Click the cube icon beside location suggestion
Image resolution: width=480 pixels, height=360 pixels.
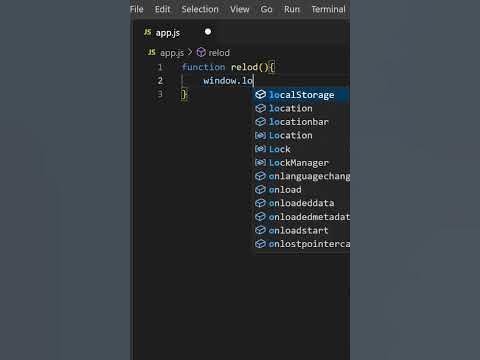click(x=260, y=108)
